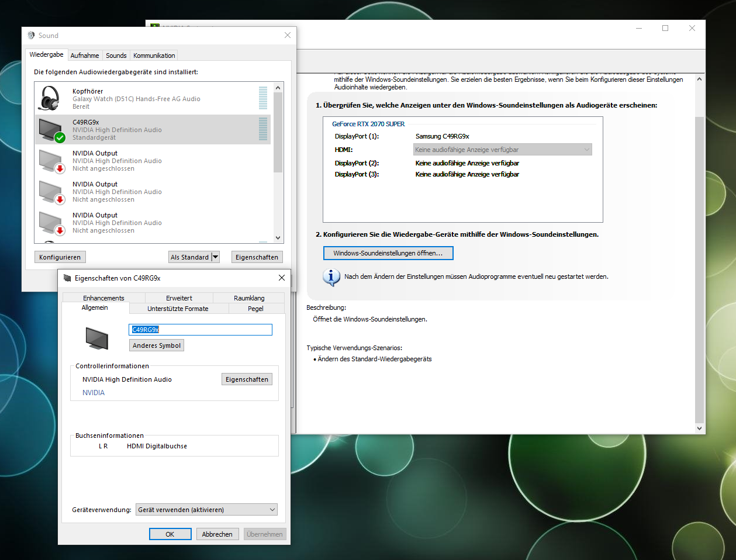
Task: Click the Standardgerät green checkmark badge
Action: point(60,138)
